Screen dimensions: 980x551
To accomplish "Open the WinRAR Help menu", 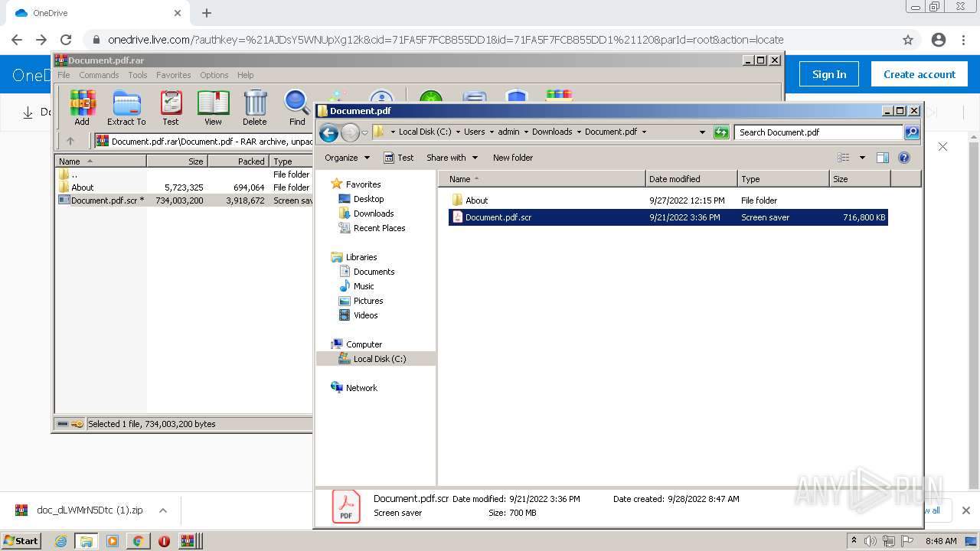I will click(x=245, y=75).
